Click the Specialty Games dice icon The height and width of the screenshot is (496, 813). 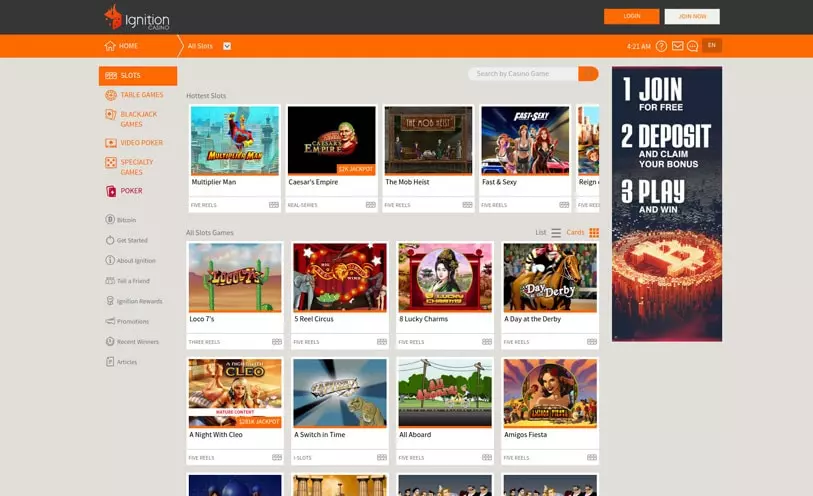coord(111,162)
